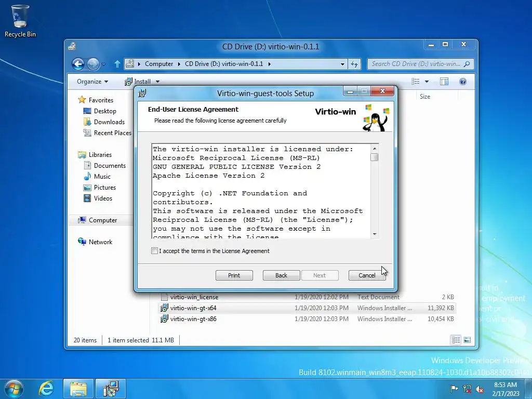
Task: Select Network in navigation pane
Action: pyautogui.click(x=100, y=242)
